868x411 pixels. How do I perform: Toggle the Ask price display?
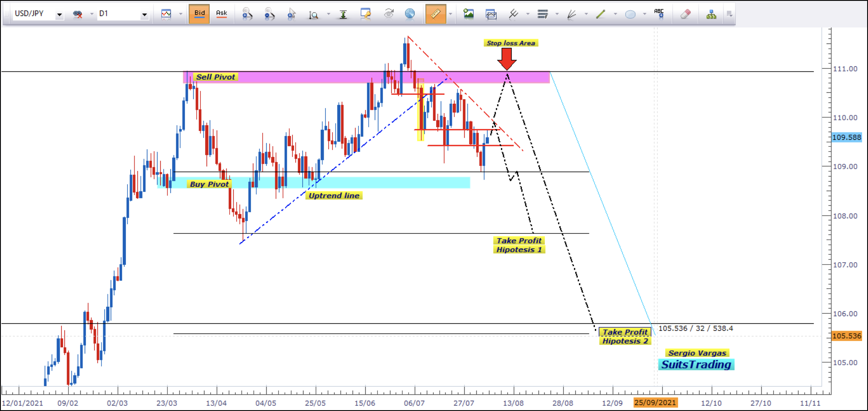pos(221,14)
